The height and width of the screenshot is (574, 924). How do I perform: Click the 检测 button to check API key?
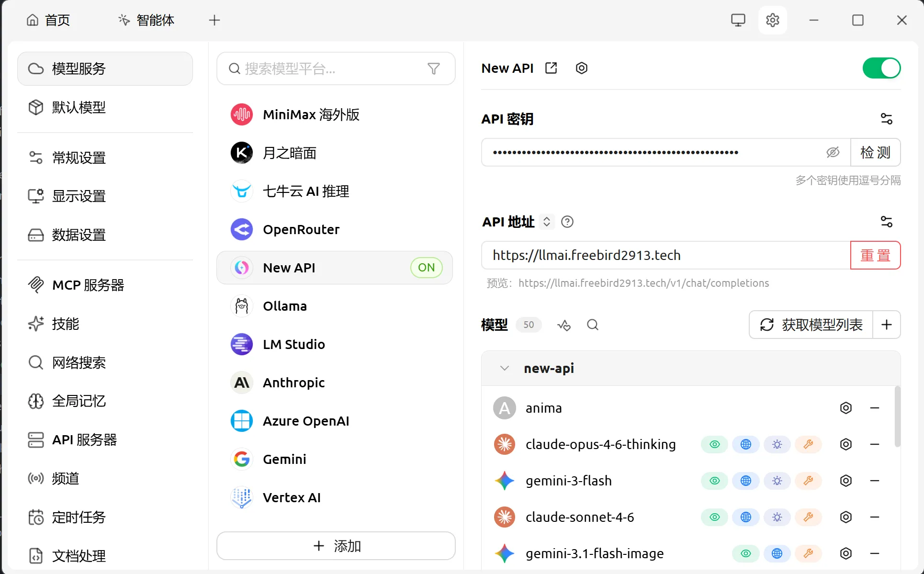(x=875, y=152)
